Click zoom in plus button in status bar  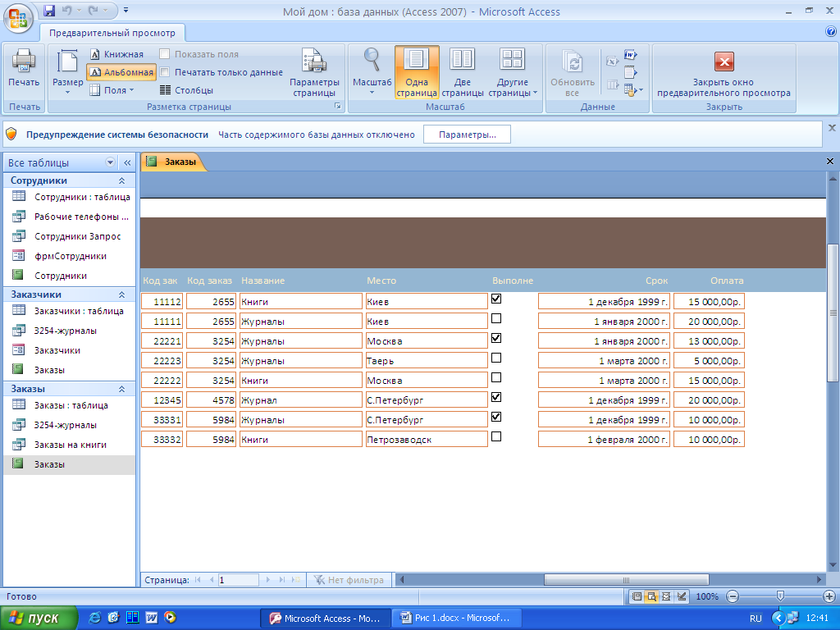pyautogui.click(x=829, y=596)
